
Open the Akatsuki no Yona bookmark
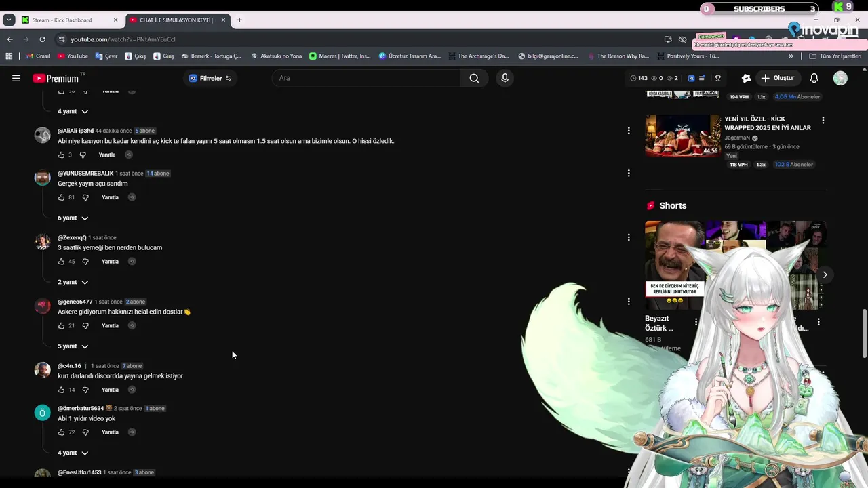[276, 56]
